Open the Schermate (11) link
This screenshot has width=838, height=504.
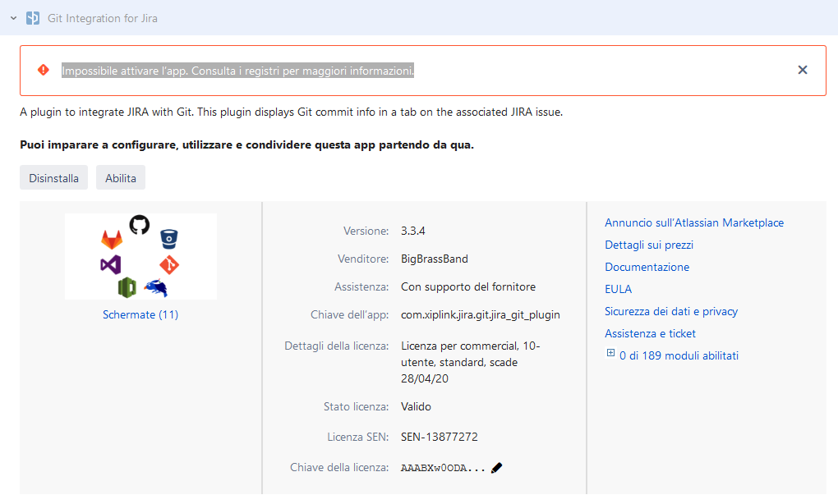coord(140,314)
